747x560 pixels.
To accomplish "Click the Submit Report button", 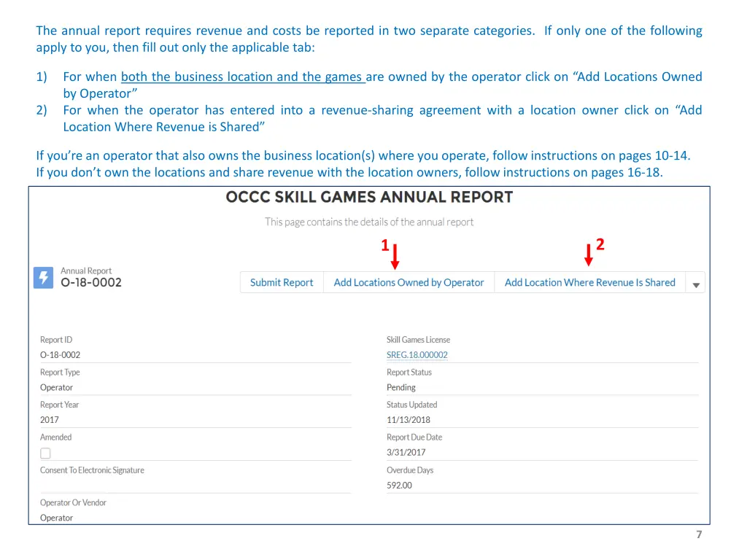I will pyautogui.click(x=282, y=282).
